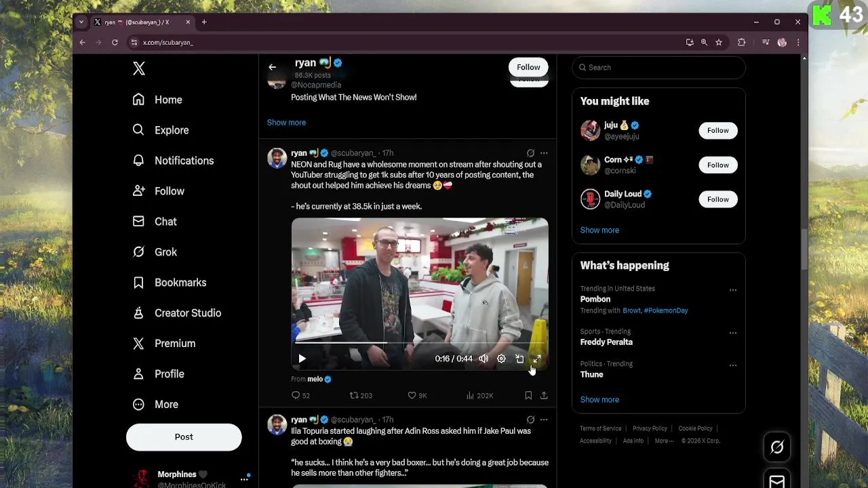Like the post with 9K likes
The image size is (868, 488).
[x=417, y=396]
